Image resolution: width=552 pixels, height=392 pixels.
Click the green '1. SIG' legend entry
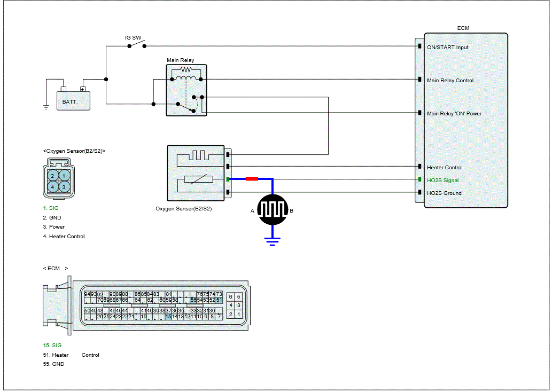click(51, 208)
